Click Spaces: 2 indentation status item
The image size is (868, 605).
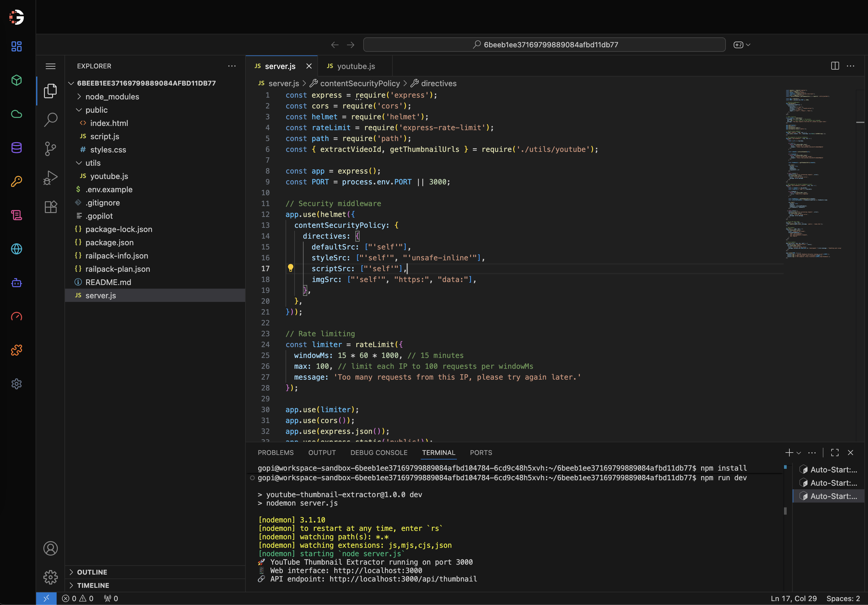point(843,598)
